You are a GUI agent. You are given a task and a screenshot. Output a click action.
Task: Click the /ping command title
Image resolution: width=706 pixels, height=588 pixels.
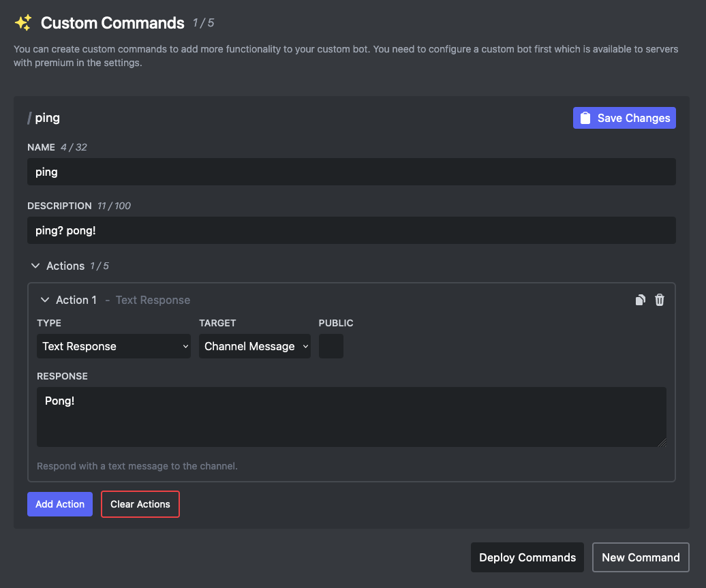point(43,117)
